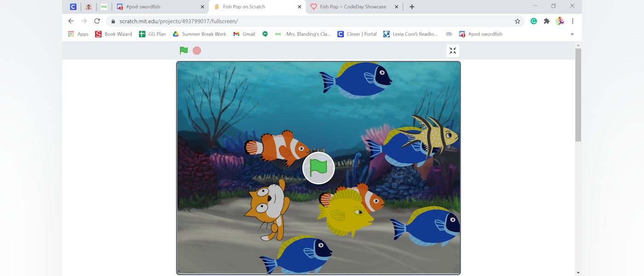The width and height of the screenshot is (644, 276).
Task: Open the #pod-swordfish bookmark
Action: coord(481,34)
